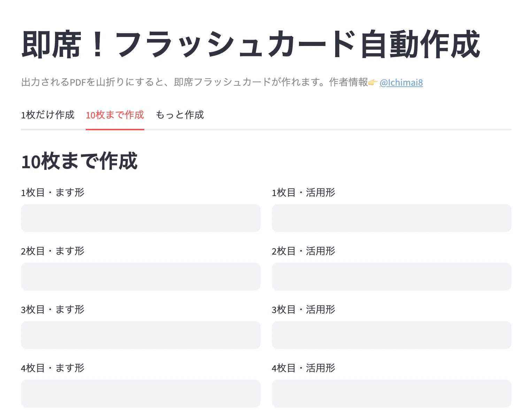Screen dimensions: 531x420
Task: Select the 3枚目・ます形 input
Action: coord(141,335)
